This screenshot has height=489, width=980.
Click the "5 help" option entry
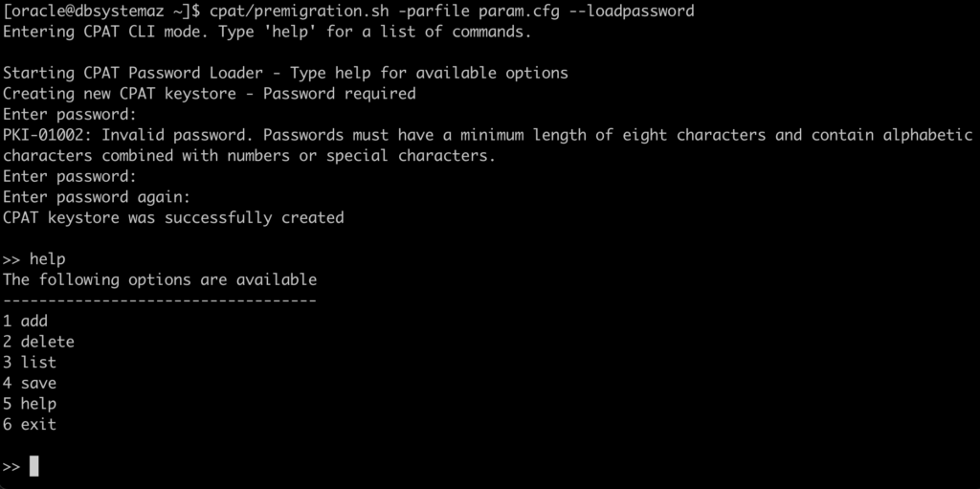point(30,404)
